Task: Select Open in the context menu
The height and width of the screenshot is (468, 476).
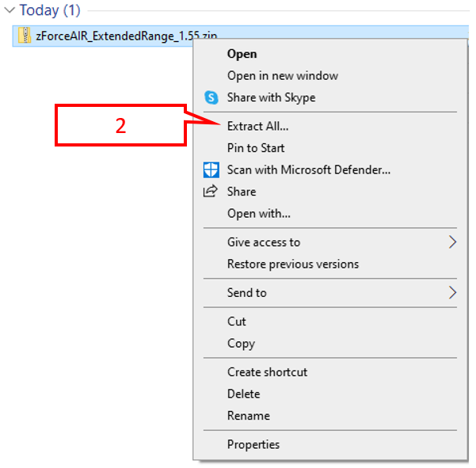Action: 242,54
